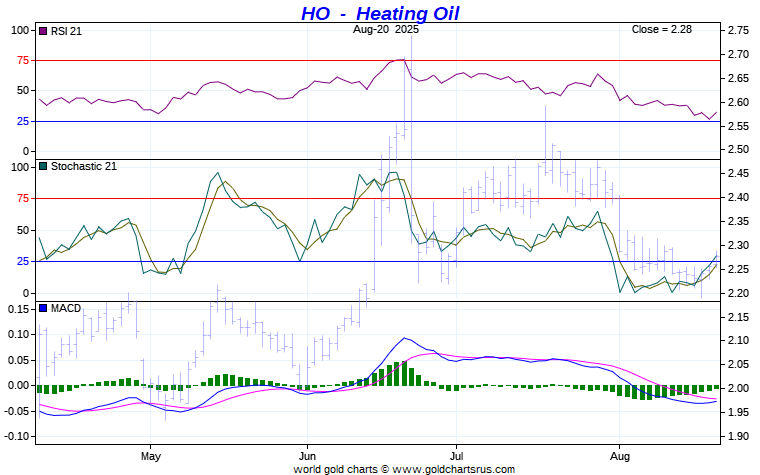Click the 2.40 price on the right axis

click(738, 197)
